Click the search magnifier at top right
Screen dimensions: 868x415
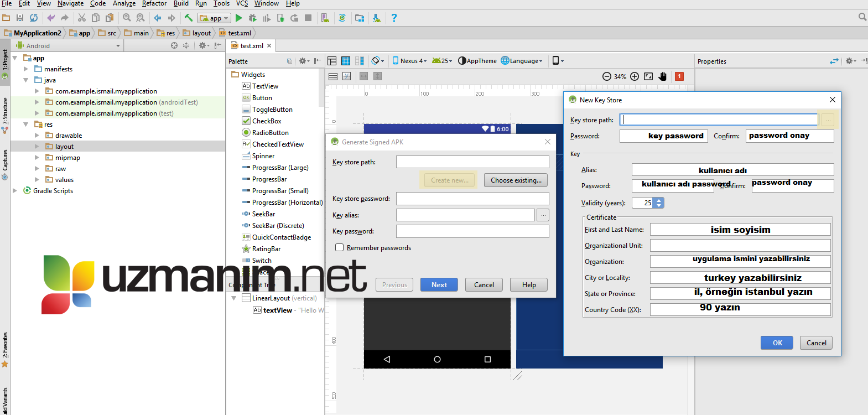862,17
